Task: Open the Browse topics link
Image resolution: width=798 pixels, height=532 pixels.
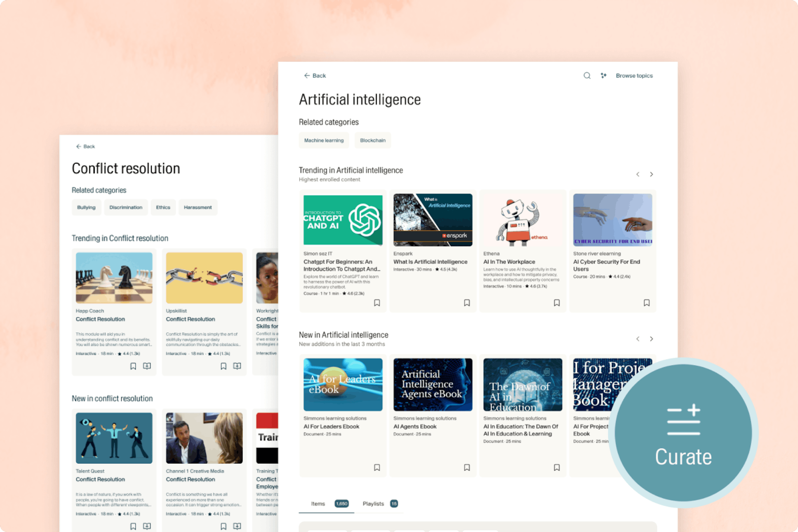Action: tap(634, 75)
